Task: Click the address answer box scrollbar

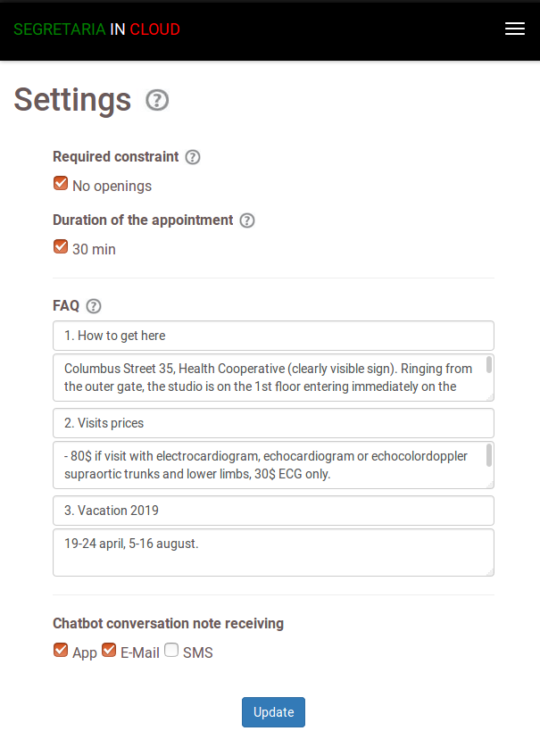Action: tap(489, 364)
